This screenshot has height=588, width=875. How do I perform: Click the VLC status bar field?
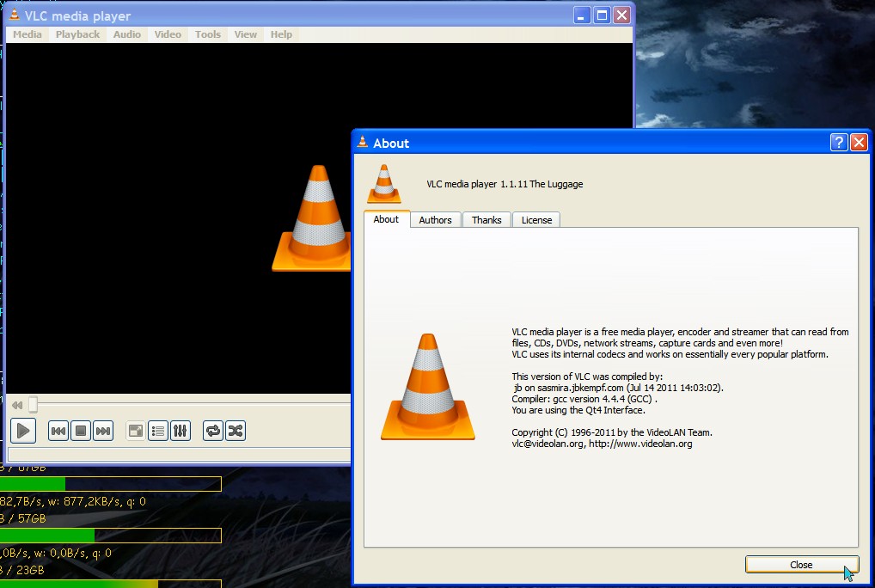coord(180,454)
